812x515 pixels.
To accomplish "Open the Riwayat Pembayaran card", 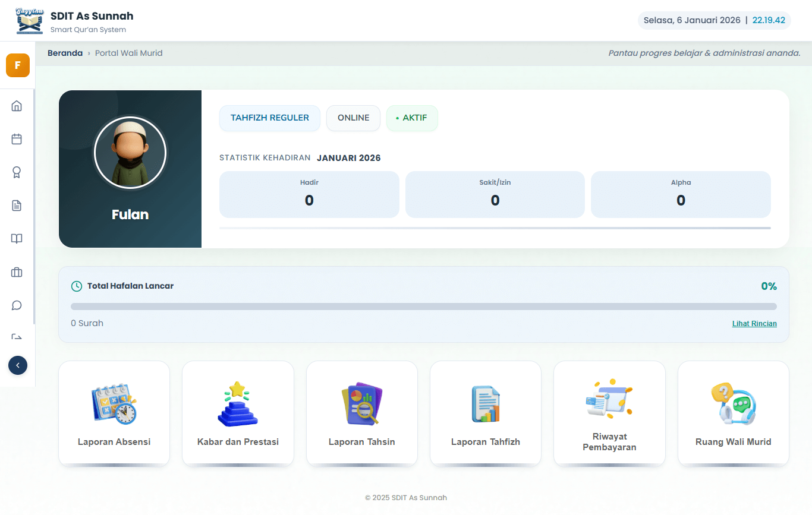I will (x=609, y=413).
